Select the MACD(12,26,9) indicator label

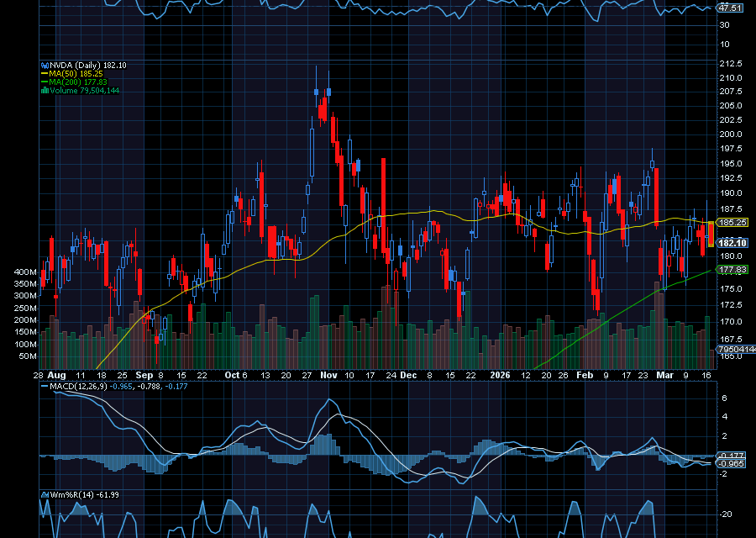81,386
